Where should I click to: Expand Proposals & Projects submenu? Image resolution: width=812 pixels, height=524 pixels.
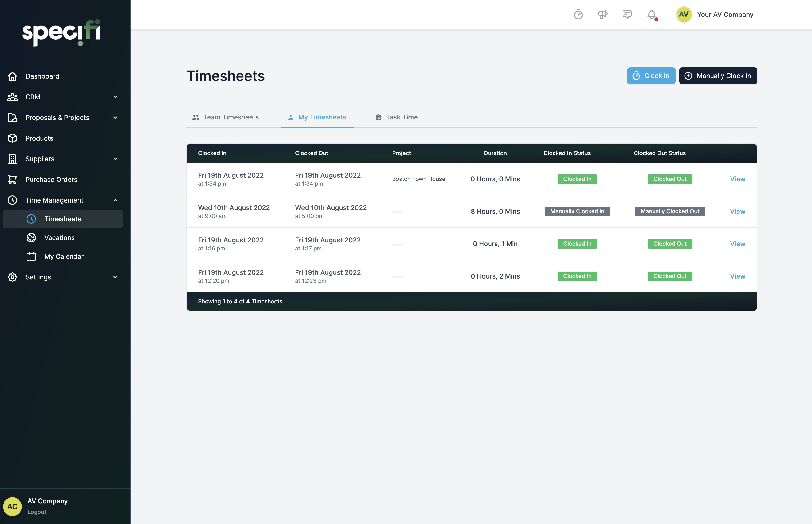pos(115,117)
